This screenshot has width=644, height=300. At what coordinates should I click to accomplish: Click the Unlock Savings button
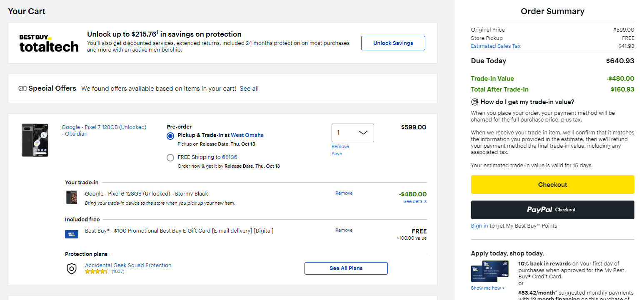point(393,43)
